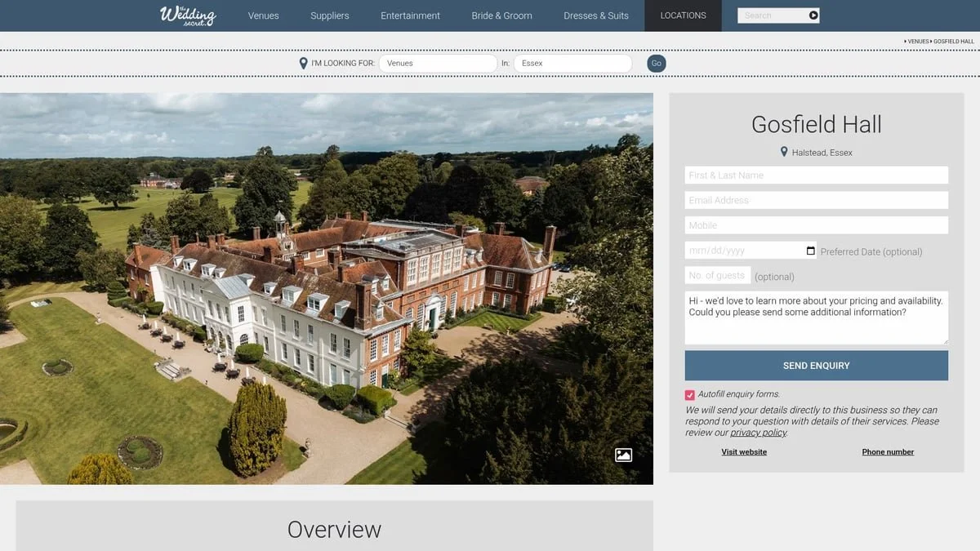Focus the top Search input box

click(x=773, y=16)
